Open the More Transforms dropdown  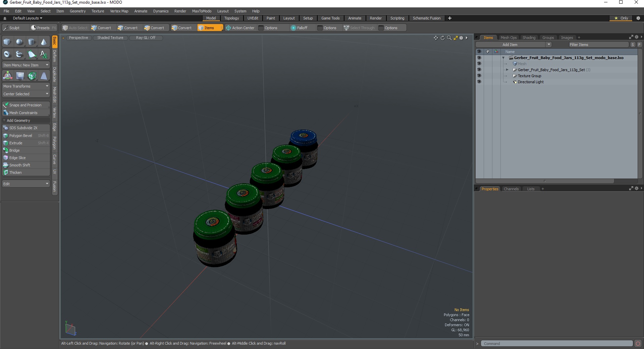(x=26, y=86)
